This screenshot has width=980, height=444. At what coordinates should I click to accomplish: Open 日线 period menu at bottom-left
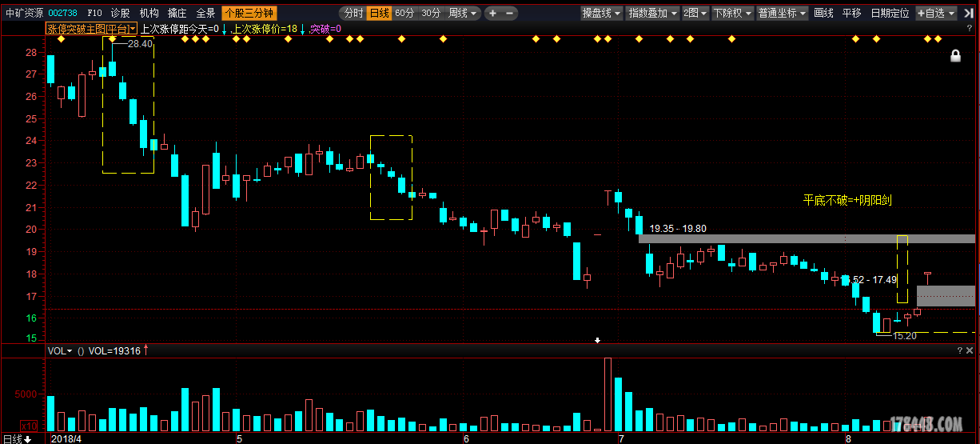tap(16, 438)
